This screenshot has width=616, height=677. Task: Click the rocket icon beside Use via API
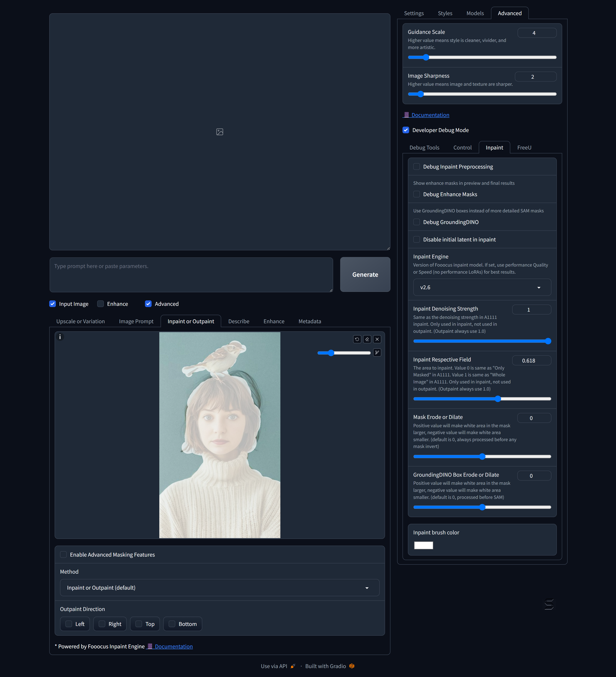tap(293, 666)
